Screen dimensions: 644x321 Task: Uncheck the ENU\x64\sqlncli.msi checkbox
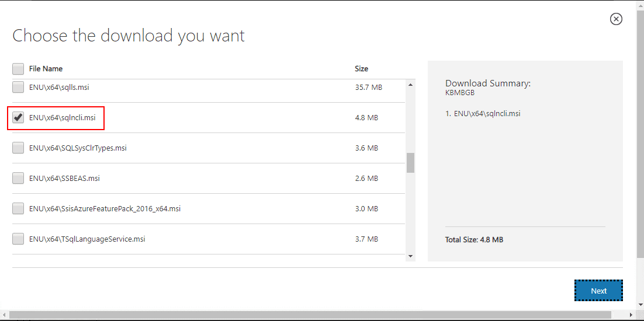point(18,118)
